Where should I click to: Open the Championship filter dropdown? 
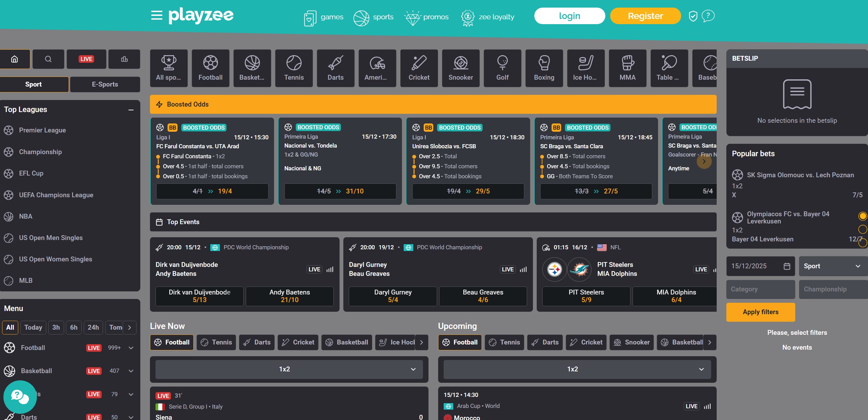(x=832, y=289)
